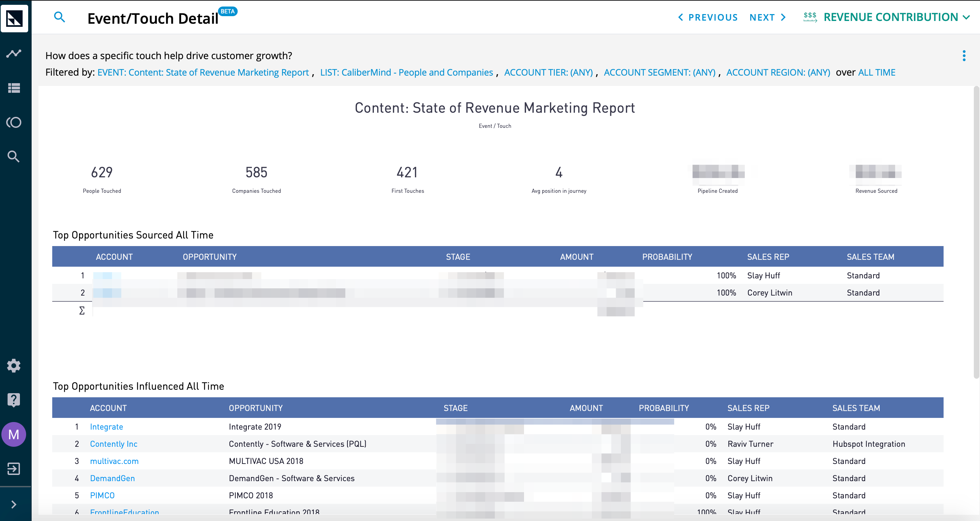This screenshot has height=521, width=980.
Task: Sort Influenced table by ACCOUNT header
Action: pos(108,408)
